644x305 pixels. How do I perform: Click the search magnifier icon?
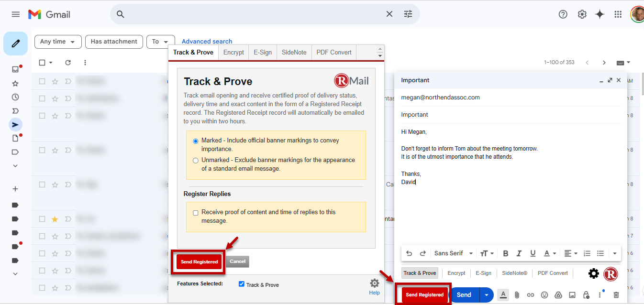(121, 14)
